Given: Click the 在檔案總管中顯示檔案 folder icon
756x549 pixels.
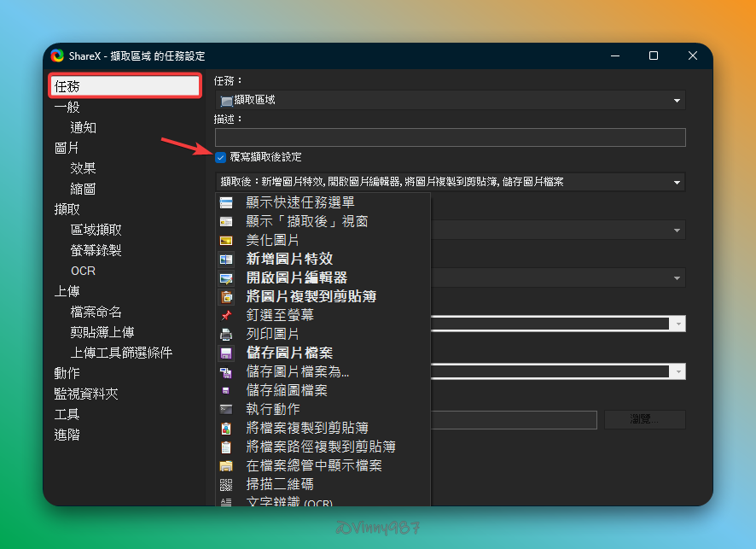Looking at the screenshot, I should 226,465.
